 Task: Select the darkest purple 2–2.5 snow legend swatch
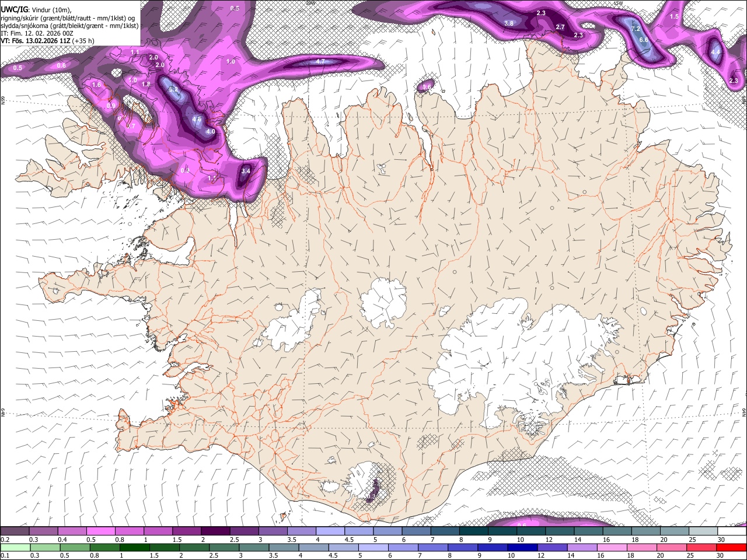pos(215,531)
